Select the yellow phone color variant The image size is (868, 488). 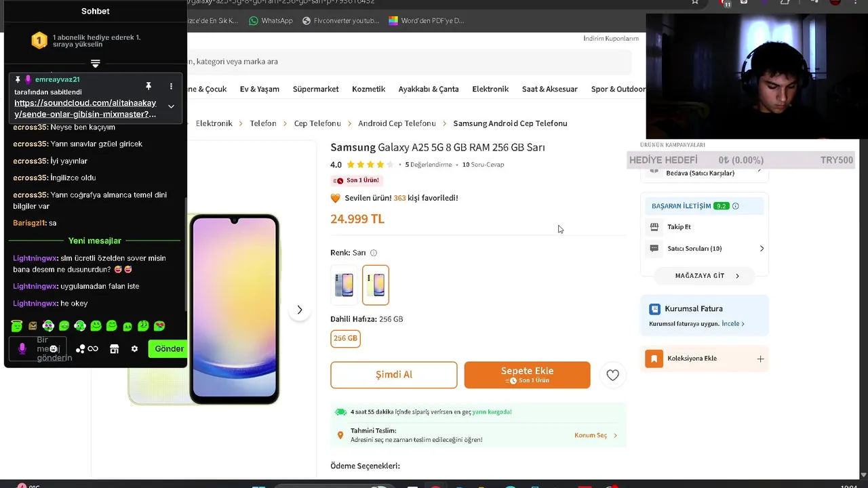(x=376, y=285)
